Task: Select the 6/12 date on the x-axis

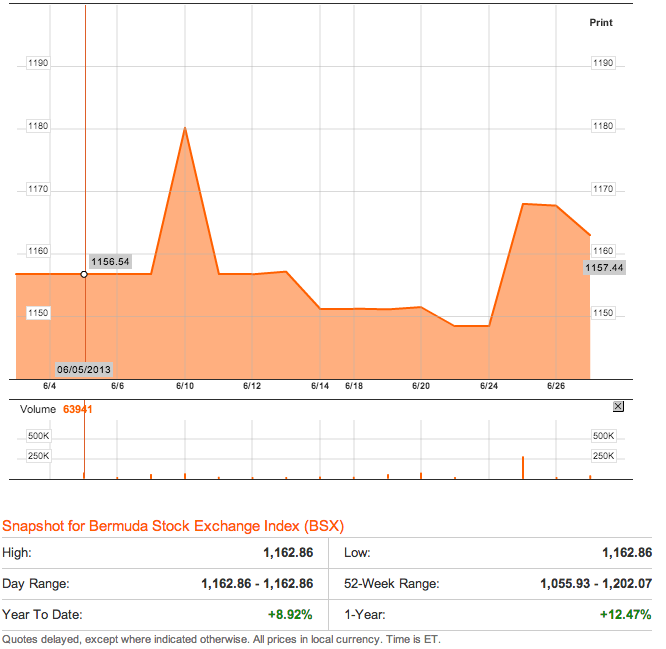Action: [x=252, y=385]
